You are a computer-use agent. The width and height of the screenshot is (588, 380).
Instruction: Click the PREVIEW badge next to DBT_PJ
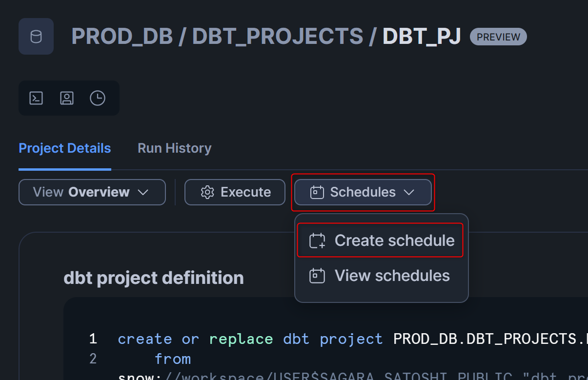pos(498,37)
